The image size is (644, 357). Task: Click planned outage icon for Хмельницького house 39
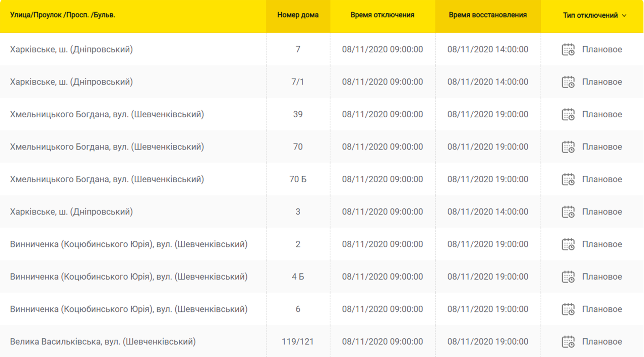click(x=568, y=115)
